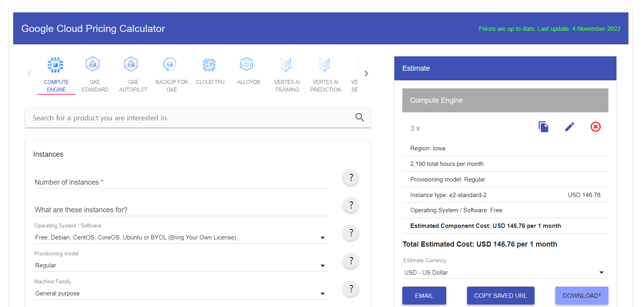The image size is (644, 307).
Task: Click the Google Cloud Pricing Calculator title
Action: click(93, 28)
